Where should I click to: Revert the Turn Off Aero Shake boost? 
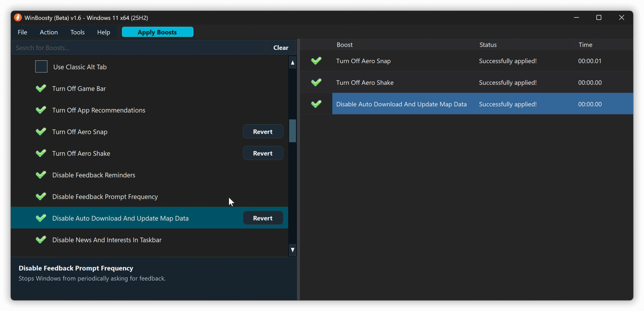pyautogui.click(x=263, y=153)
